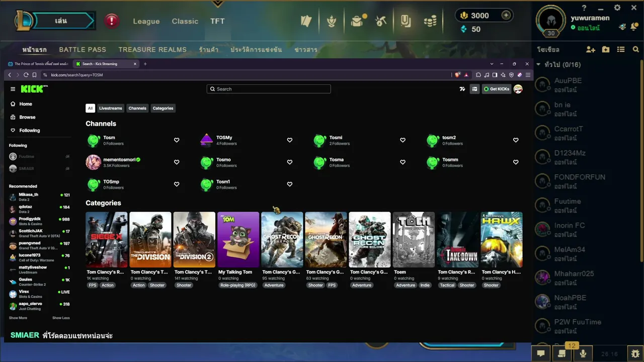Open browser tab list dropdown
Image resolution: width=644 pixels, height=362 pixels.
492,64
